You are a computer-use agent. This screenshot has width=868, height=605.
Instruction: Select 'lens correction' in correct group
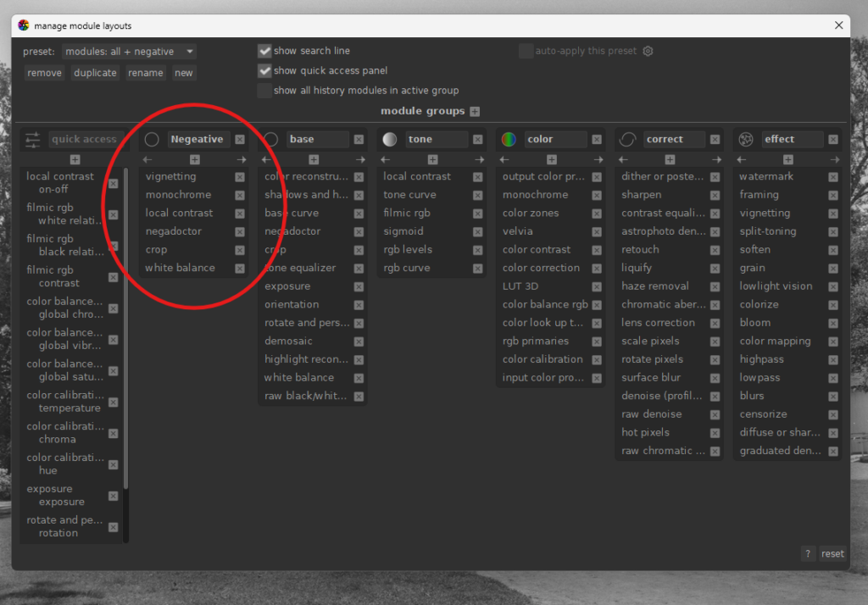658,323
